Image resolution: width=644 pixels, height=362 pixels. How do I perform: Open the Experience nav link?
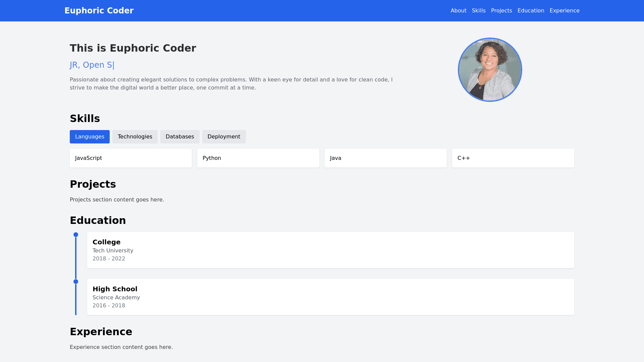(564, 11)
